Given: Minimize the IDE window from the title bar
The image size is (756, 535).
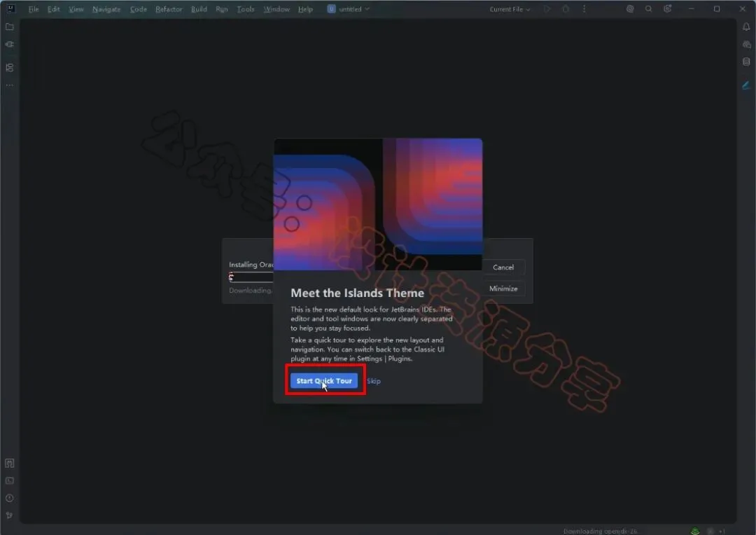Looking at the screenshot, I should pyautogui.click(x=692, y=8).
